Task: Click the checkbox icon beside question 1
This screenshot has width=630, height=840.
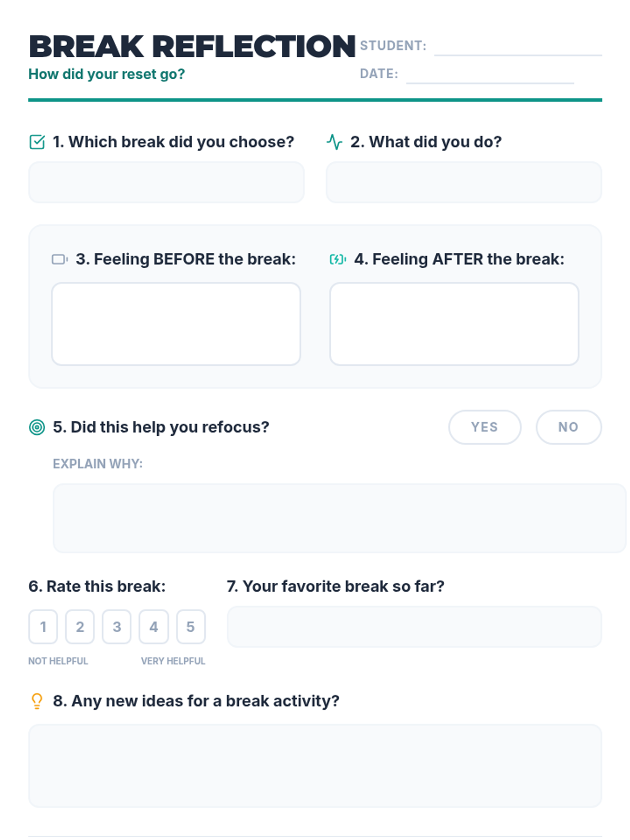Action: click(x=37, y=142)
